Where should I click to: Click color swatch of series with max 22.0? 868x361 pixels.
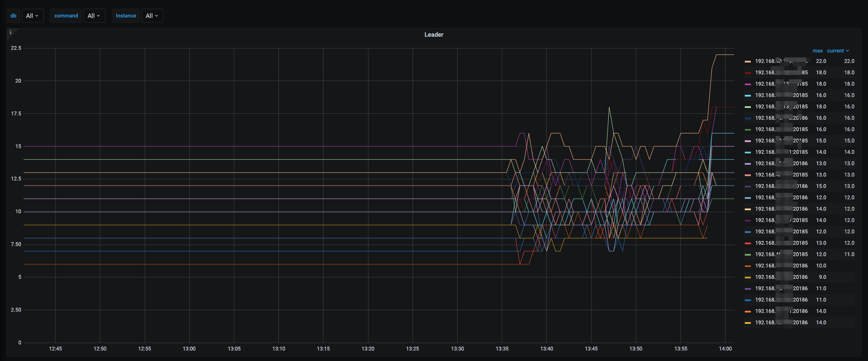click(748, 62)
